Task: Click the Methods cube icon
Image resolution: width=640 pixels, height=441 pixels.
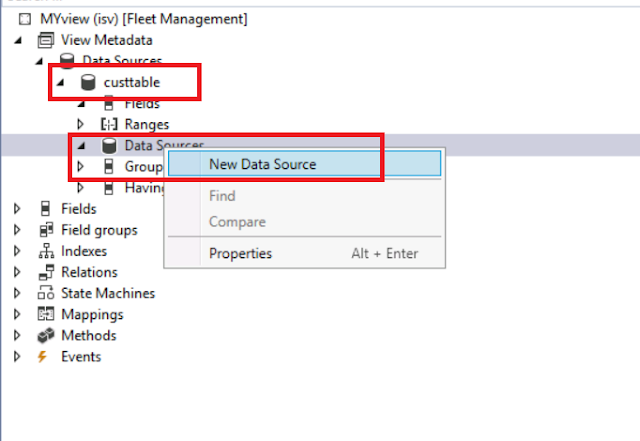Action: click(x=45, y=335)
